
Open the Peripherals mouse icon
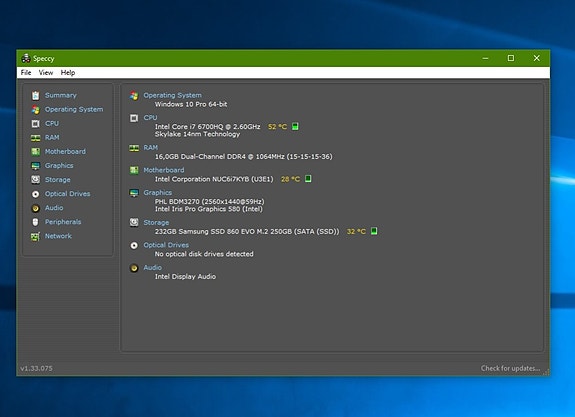[36, 222]
